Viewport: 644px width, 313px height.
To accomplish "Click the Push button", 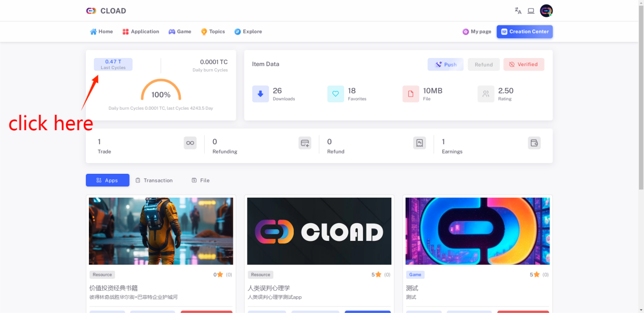I will coord(445,65).
